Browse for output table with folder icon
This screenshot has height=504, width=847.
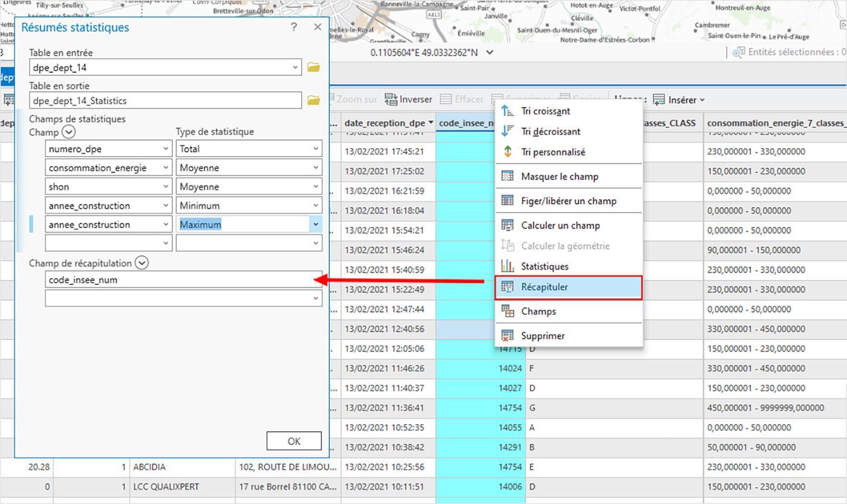pyautogui.click(x=313, y=100)
